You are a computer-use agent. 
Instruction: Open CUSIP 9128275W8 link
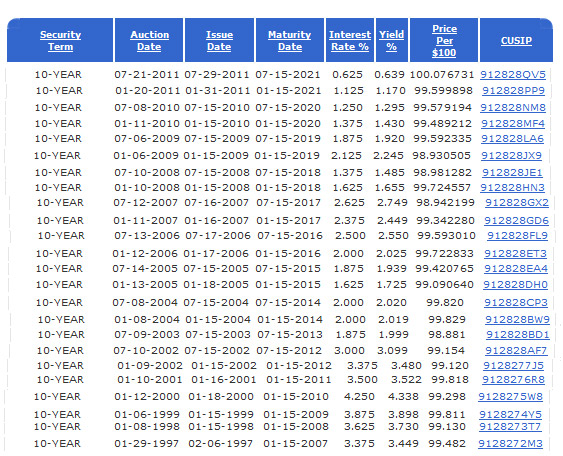pyautogui.click(x=510, y=396)
